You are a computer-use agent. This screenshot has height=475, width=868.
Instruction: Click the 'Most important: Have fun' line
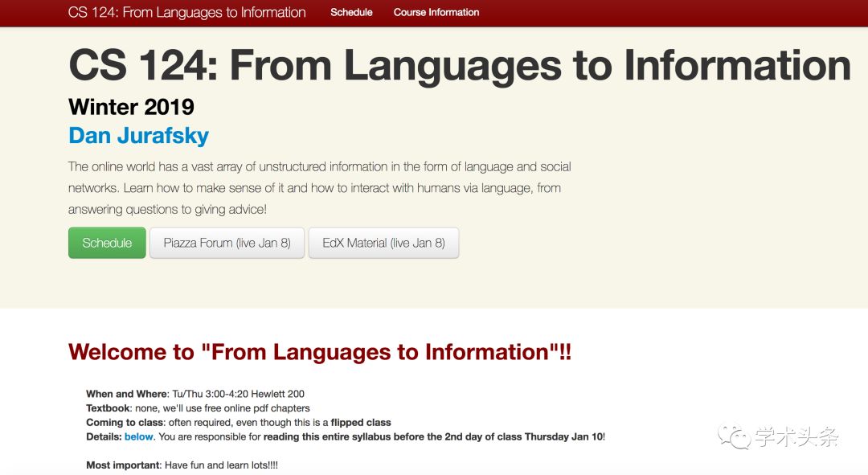(182, 465)
